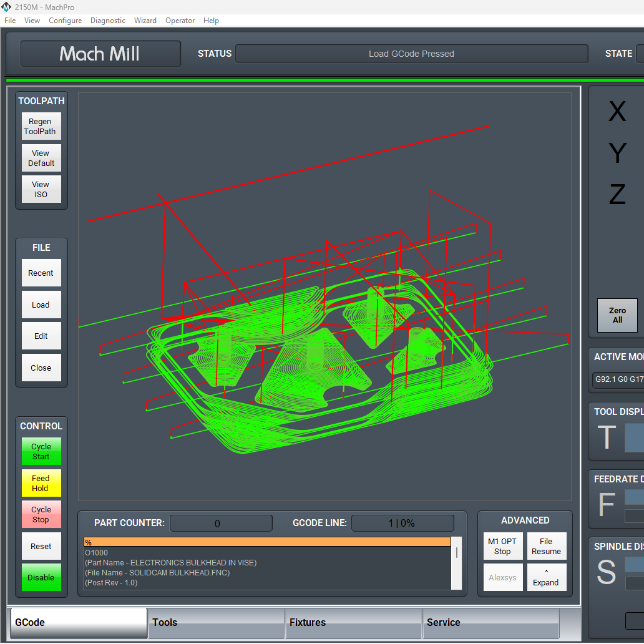Open the Diagnostic menu
The image size is (644, 644).
[x=107, y=21]
